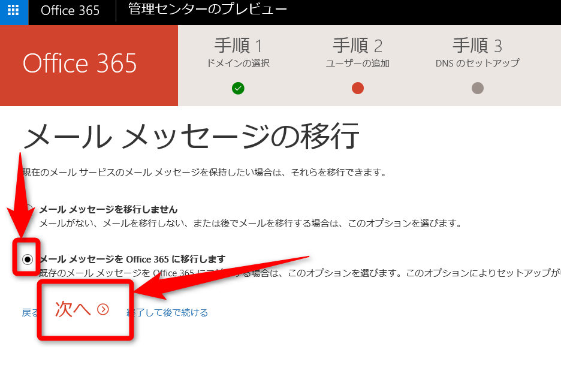Click the メール メッセージの移行 page heading
561x392 pixels.
coord(191,137)
